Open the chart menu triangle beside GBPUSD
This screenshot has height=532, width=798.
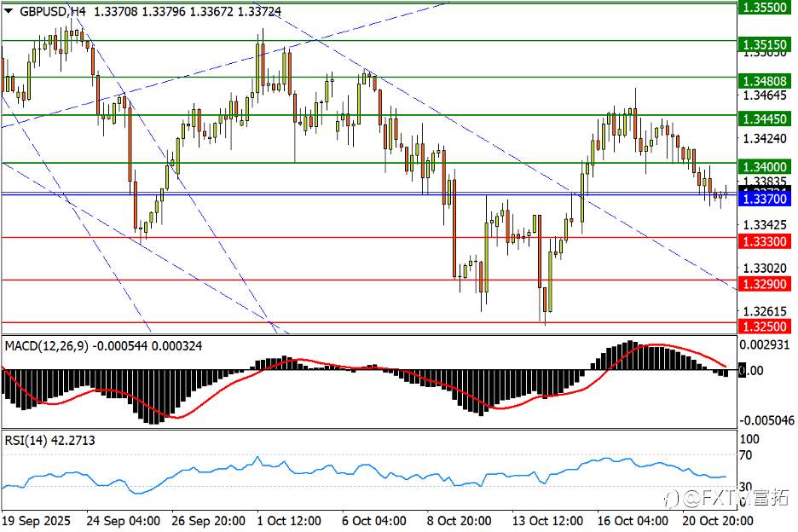(x=9, y=11)
